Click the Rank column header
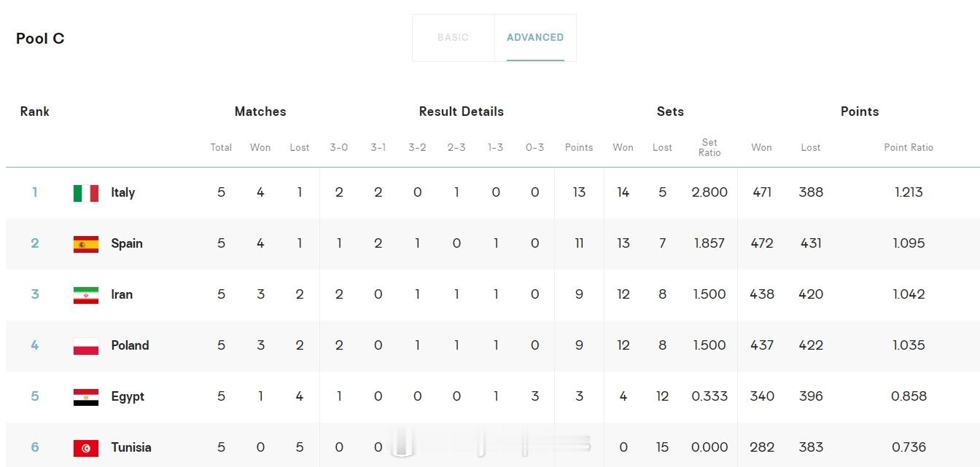Image resolution: width=980 pixels, height=467 pixels. pyautogui.click(x=34, y=111)
